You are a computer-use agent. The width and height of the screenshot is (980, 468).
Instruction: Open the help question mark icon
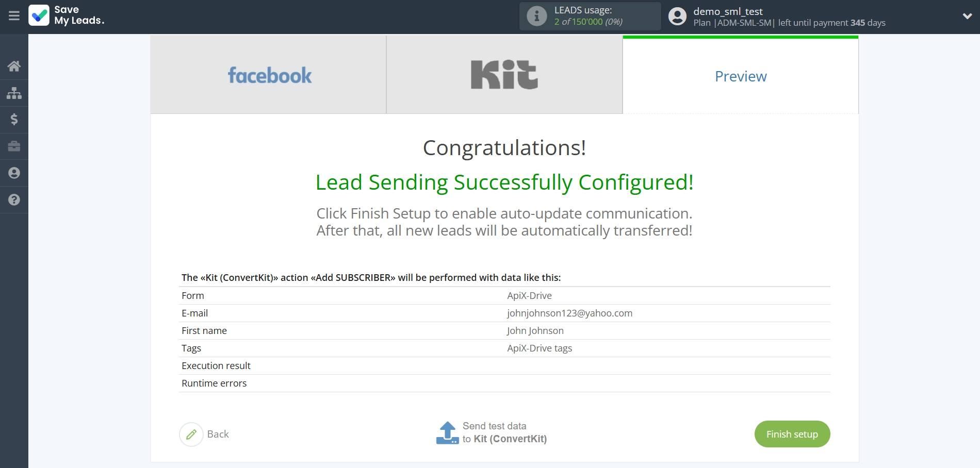click(x=14, y=200)
